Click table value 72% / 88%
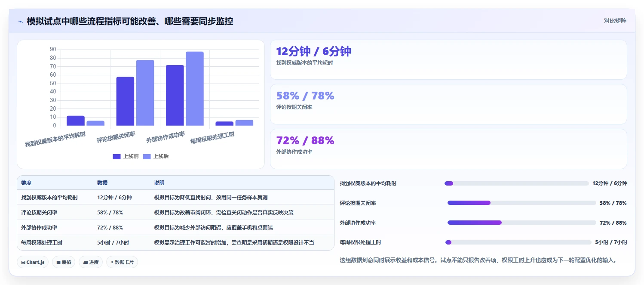The height and width of the screenshot is (285, 644). [110, 228]
